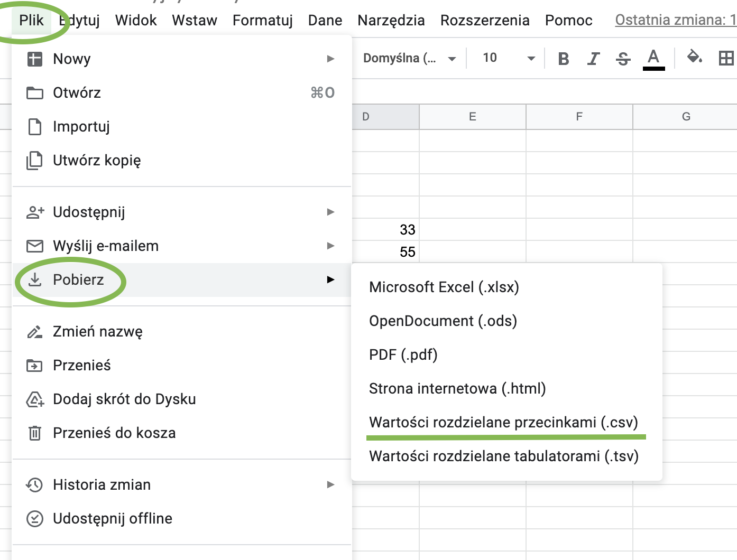737x560 pixels.
Task: Choose Microsoft Excel (.xlsx) download format
Action: [x=444, y=287]
